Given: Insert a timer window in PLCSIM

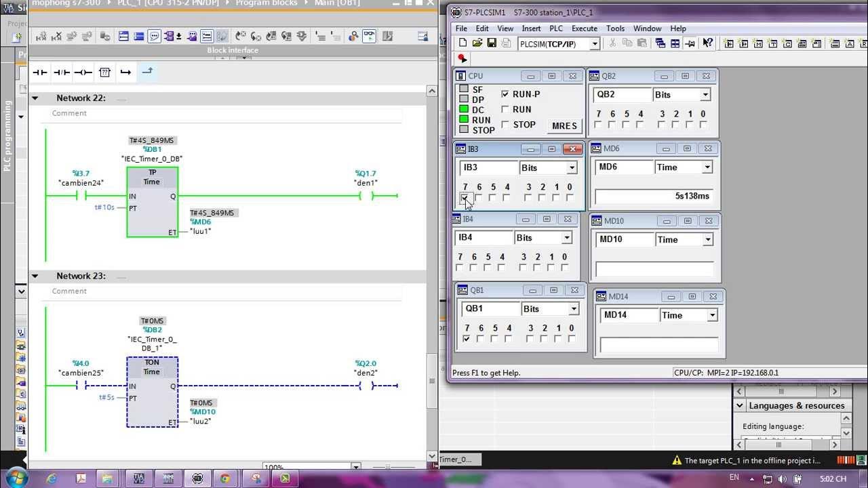Looking at the screenshot, I should pos(773,43).
